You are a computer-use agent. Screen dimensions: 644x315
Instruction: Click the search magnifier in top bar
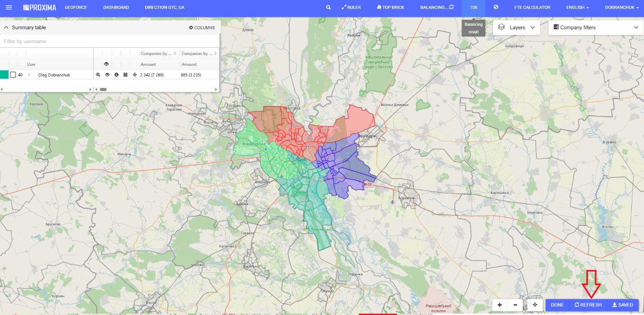[329, 8]
